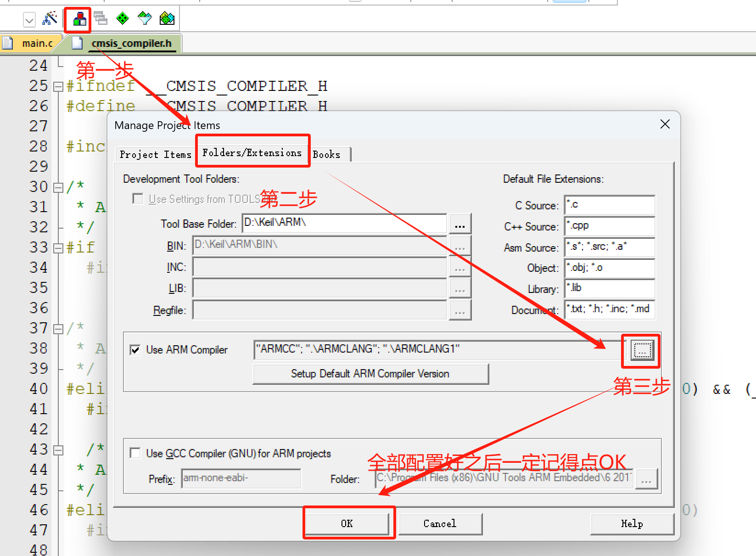The height and width of the screenshot is (556, 756).
Task: Confirm settings by clicking OK
Action: click(348, 523)
